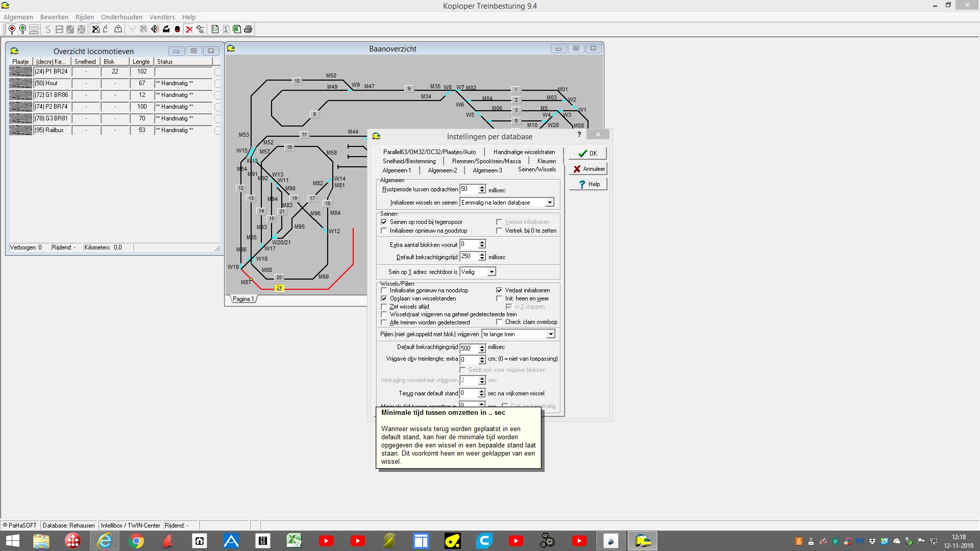Uncheck Seinen op rood bij tegenspoor

click(x=384, y=222)
